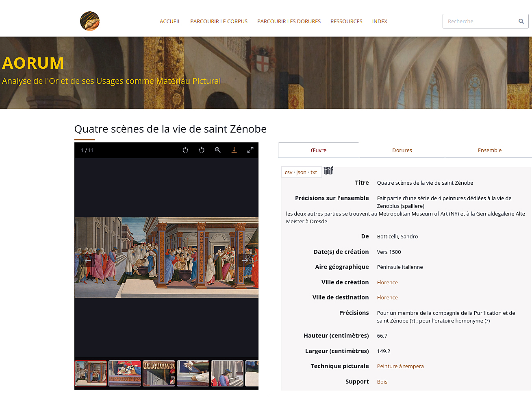The image size is (532, 397).
Task: Export metadata as txt
Action: [x=314, y=172]
